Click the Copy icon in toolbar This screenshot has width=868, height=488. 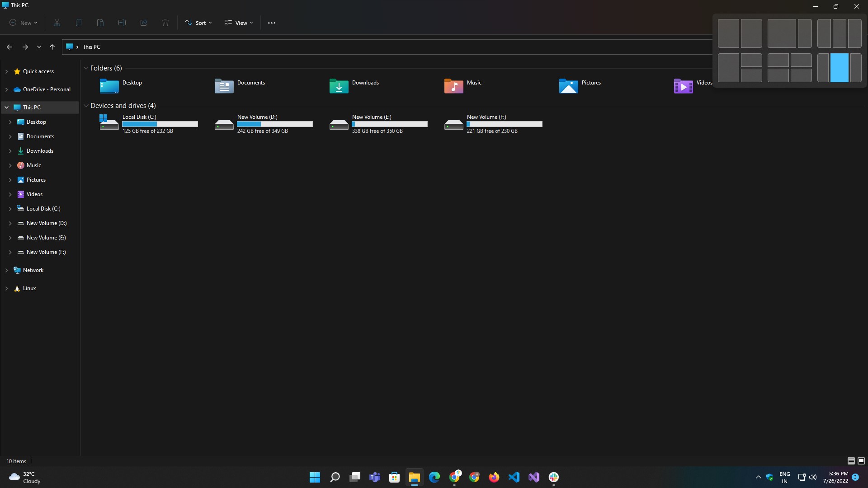79,23
